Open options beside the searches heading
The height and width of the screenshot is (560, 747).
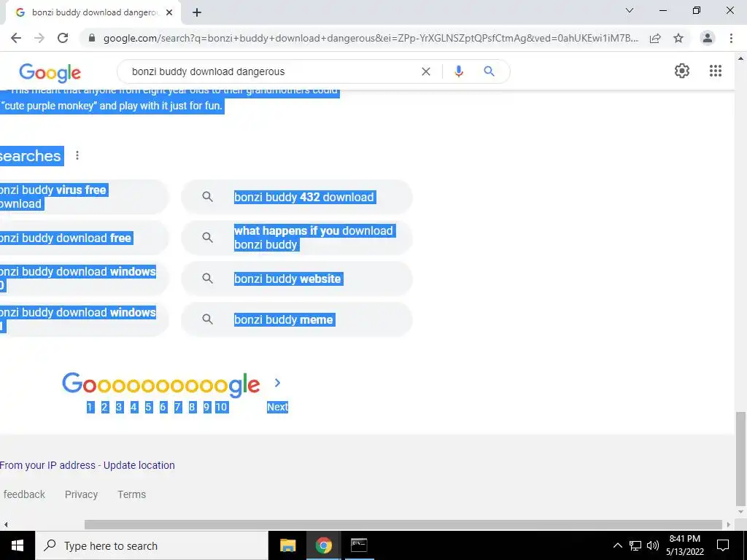pyautogui.click(x=77, y=156)
